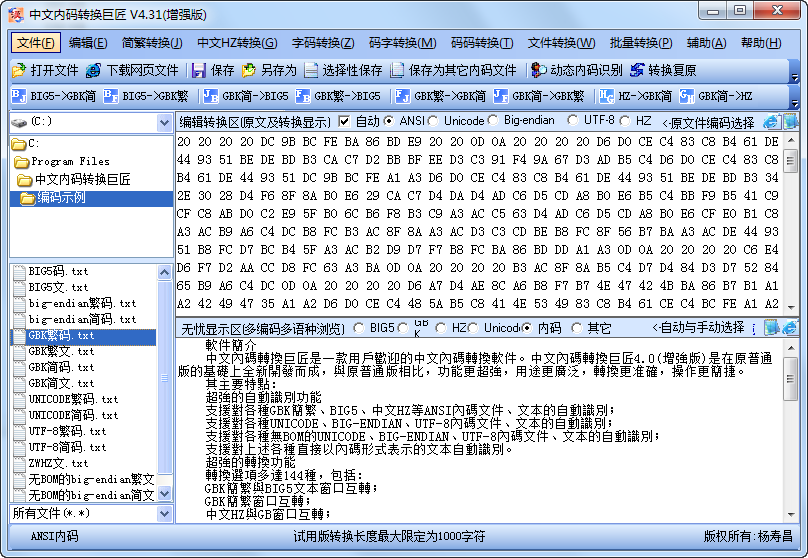The width and height of the screenshot is (808, 558).
Task: Open file type filter 所有文件(*.*) dropdown
Action: 164,513
